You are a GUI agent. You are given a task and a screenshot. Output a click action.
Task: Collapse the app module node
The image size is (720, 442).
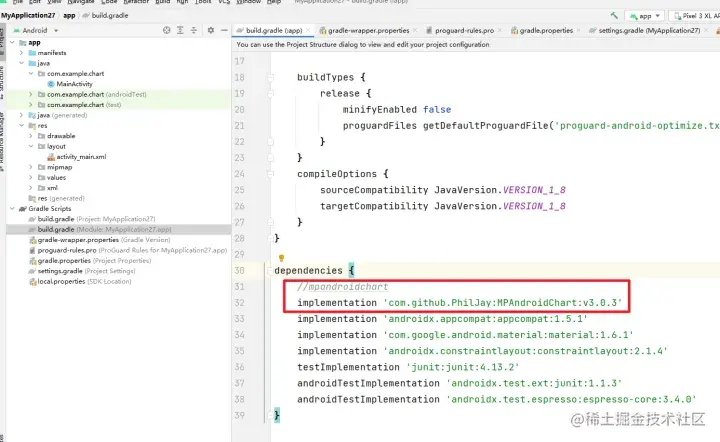coord(12,42)
